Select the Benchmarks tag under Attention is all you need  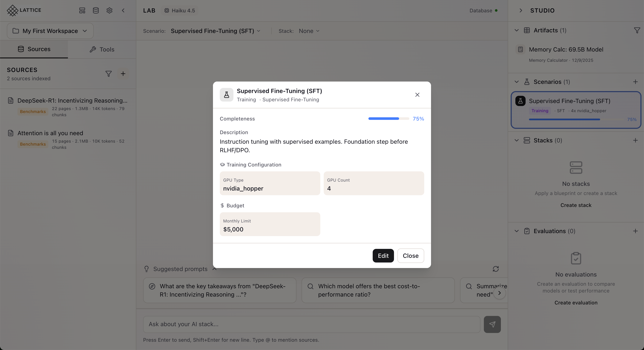click(33, 144)
